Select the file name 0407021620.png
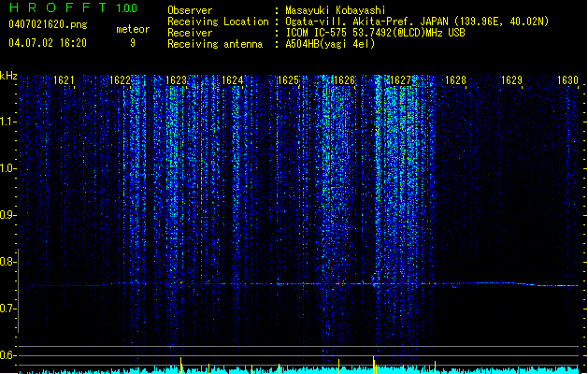The height and width of the screenshot is (374, 588). (x=48, y=24)
